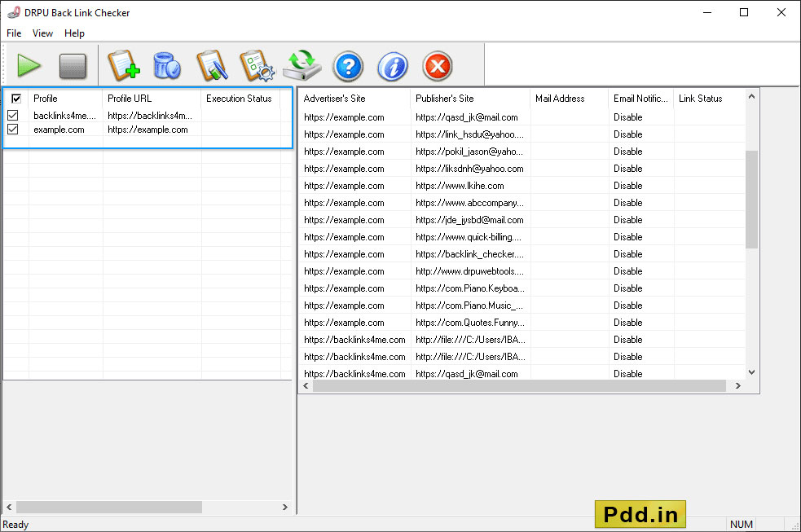
Task: Click Disable in the www.lkihe.com row
Action: pos(627,186)
